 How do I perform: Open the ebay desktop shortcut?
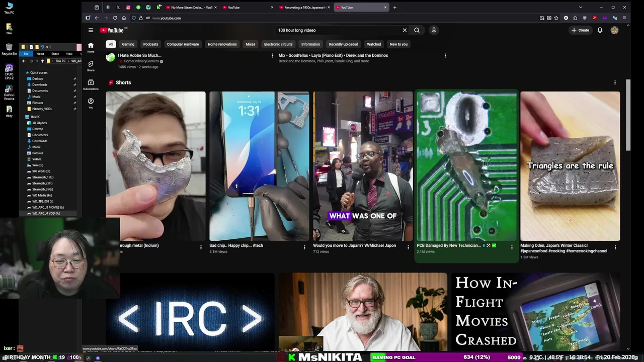(9, 112)
